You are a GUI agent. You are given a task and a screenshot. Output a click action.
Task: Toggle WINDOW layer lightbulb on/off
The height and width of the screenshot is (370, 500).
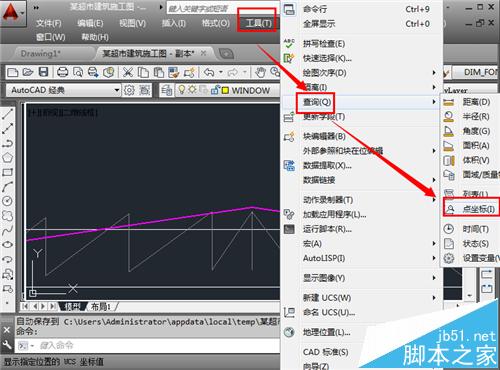(182, 90)
